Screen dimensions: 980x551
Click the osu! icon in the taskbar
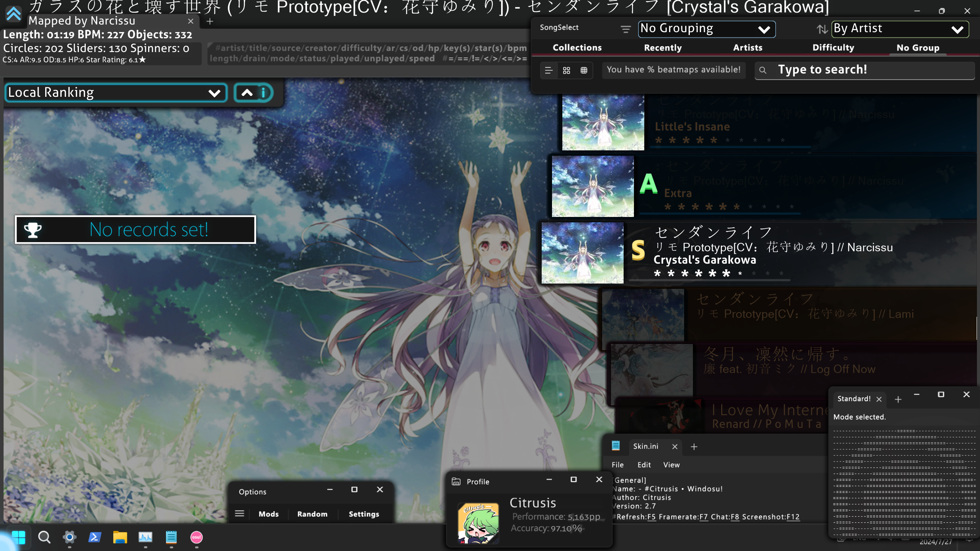pos(196,537)
